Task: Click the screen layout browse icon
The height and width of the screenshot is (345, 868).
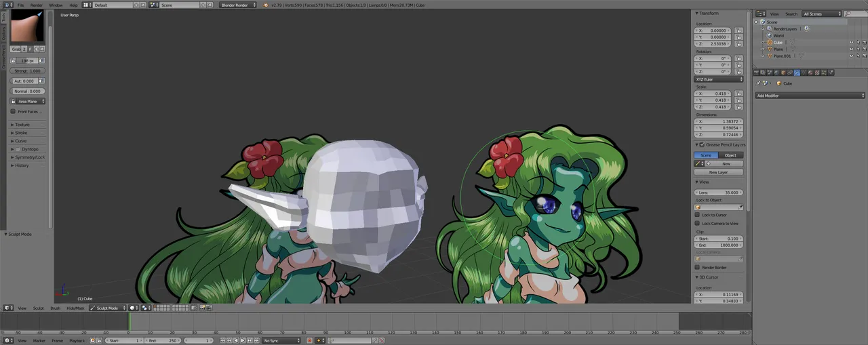Action: point(87,5)
